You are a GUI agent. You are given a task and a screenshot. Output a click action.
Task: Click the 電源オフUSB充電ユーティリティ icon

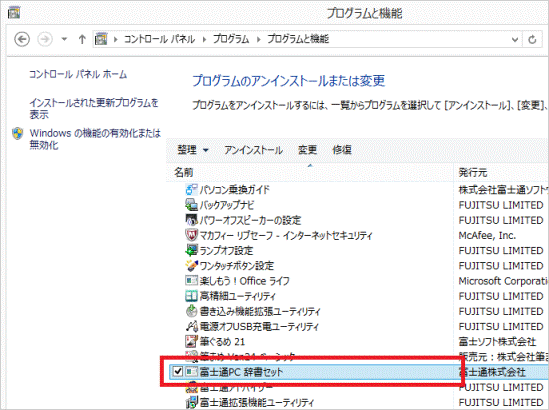(191, 326)
